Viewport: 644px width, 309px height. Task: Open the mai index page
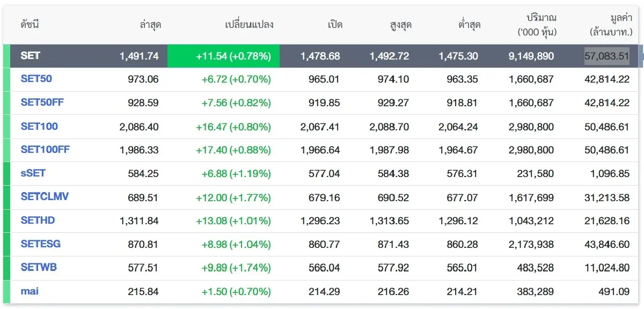29,291
